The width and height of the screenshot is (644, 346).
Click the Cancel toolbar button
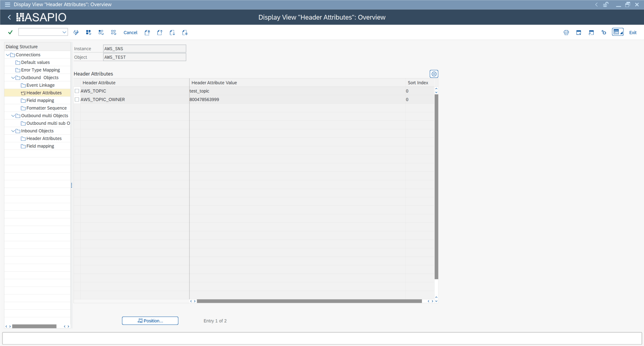[x=130, y=33]
